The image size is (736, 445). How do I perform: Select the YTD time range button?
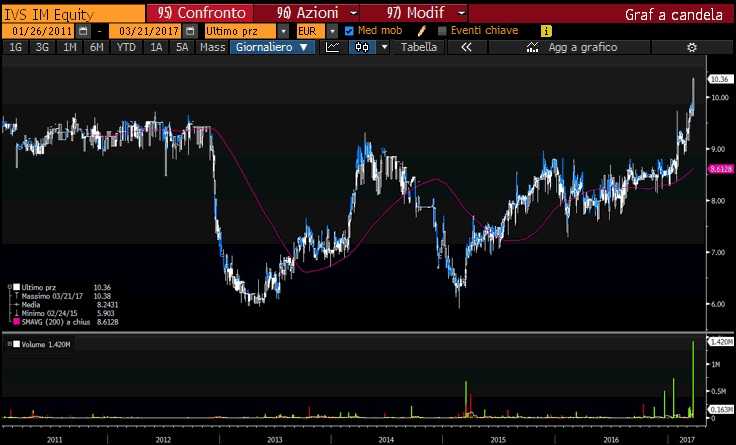126,47
